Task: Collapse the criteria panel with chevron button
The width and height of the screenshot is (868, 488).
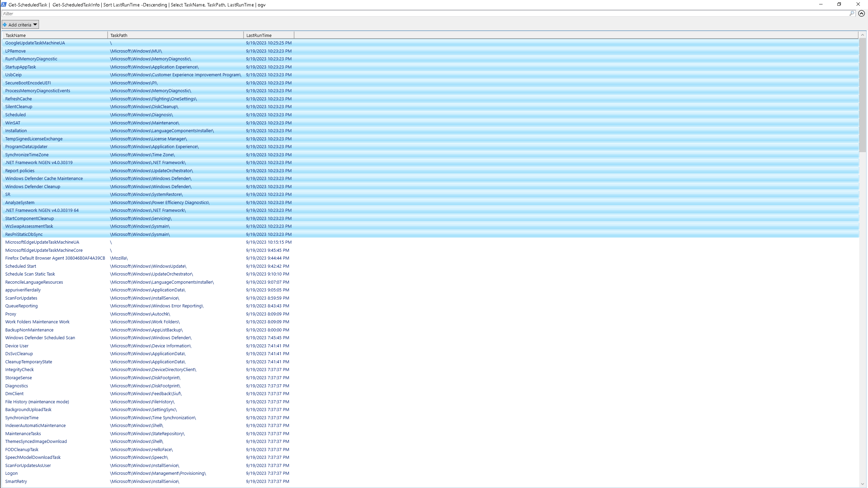Action: click(862, 14)
